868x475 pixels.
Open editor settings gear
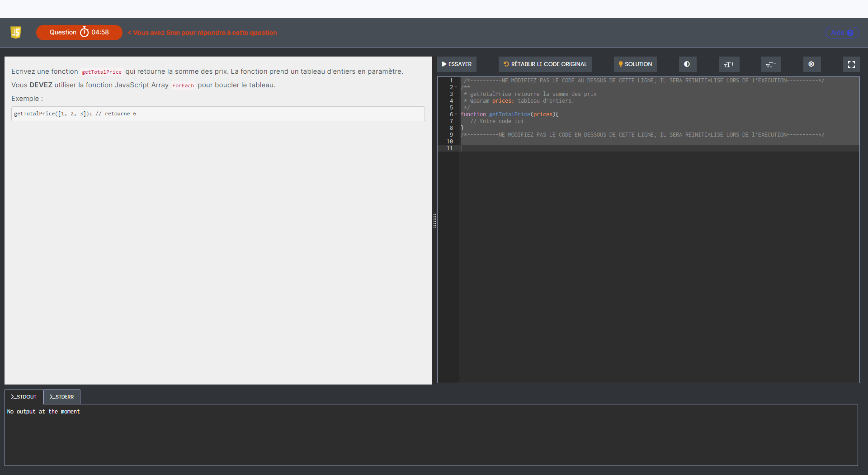click(x=811, y=64)
